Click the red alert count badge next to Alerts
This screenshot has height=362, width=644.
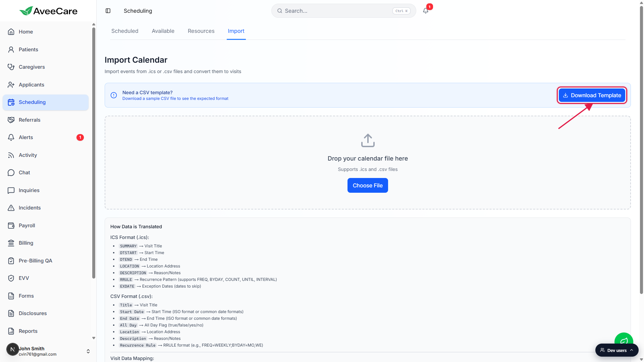tap(80, 137)
